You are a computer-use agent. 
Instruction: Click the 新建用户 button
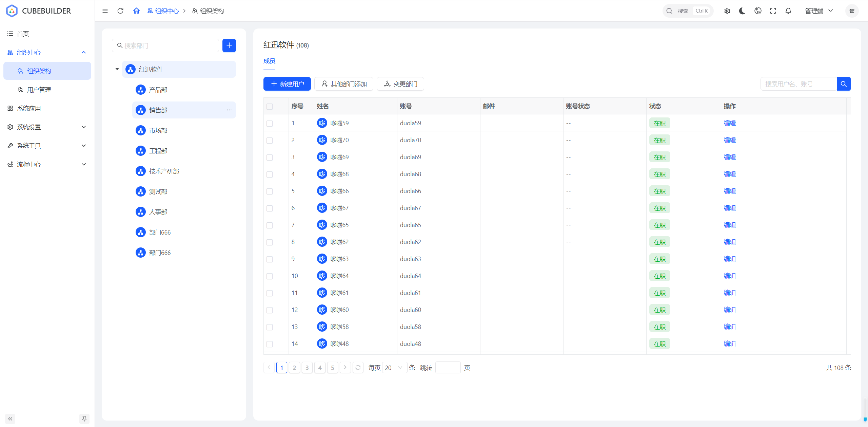287,84
